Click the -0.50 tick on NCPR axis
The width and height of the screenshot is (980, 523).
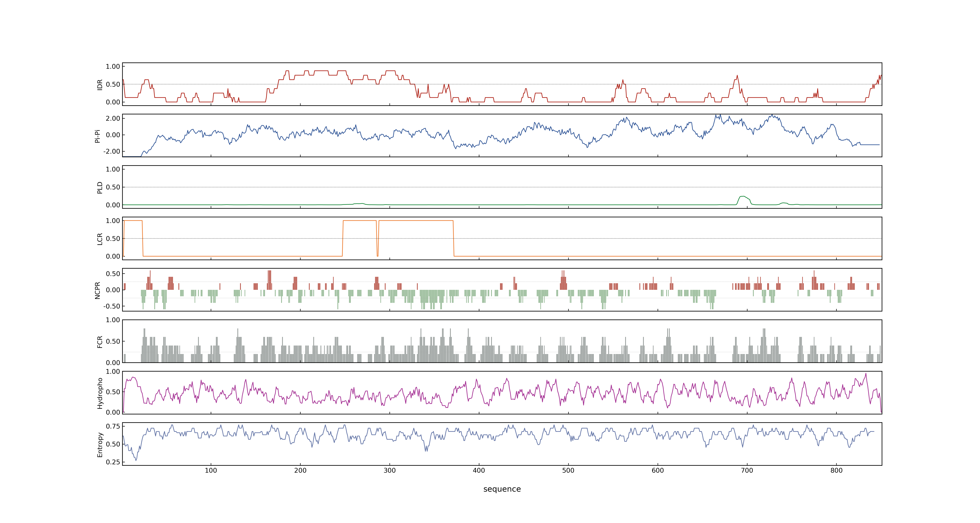(111, 306)
